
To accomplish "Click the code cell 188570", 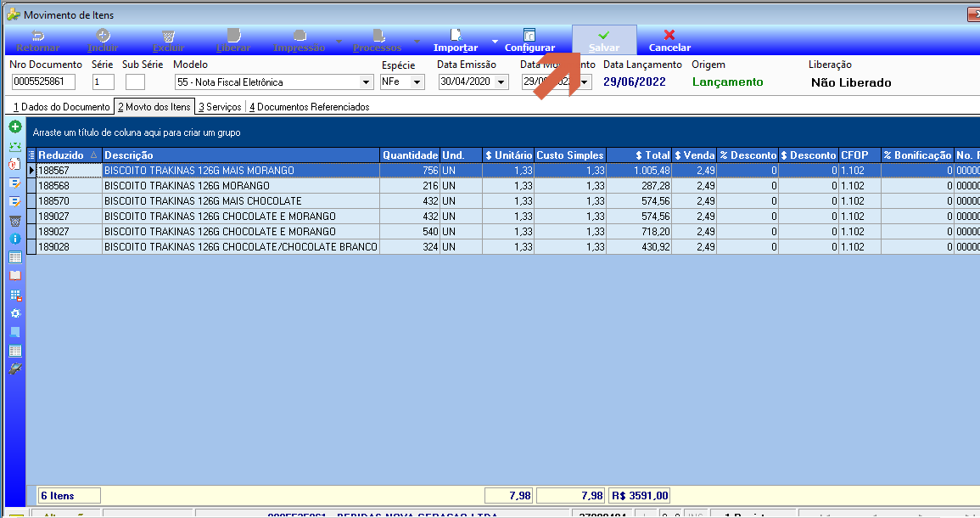I will point(69,200).
